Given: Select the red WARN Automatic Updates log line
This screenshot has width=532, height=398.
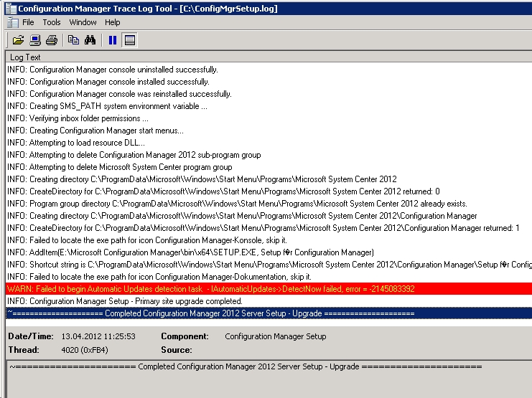Looking at the screenshot, I should click(x=211, y=288).
